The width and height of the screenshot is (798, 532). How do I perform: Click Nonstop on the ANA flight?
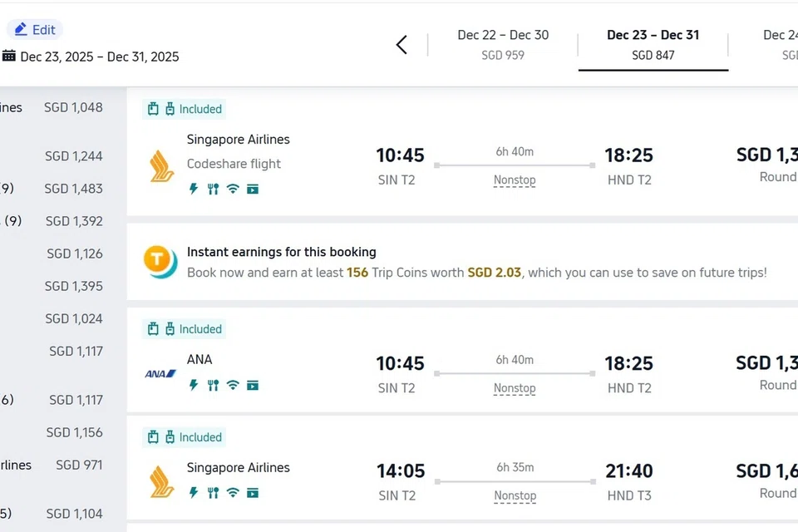pos(515,388)
